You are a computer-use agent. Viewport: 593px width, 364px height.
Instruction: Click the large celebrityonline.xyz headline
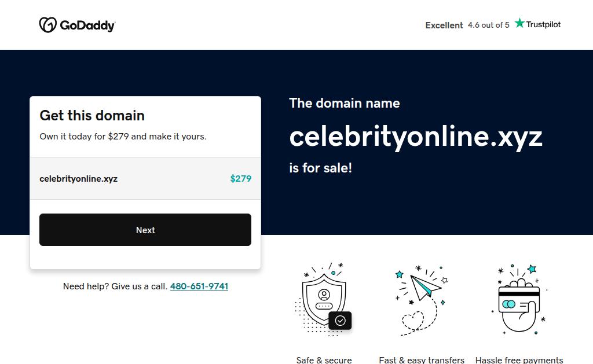click(x=416, y=137)
